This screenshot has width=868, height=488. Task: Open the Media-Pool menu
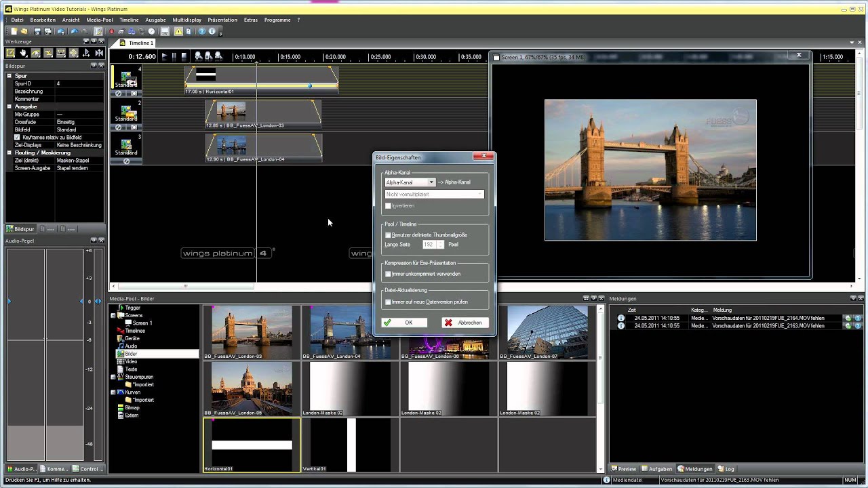click(100, 20)
